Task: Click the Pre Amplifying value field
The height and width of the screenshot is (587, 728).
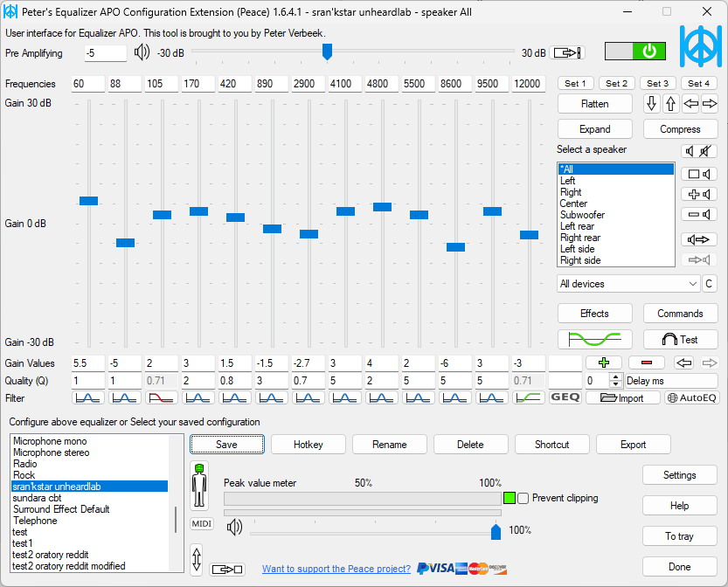Action: [106, 53]
